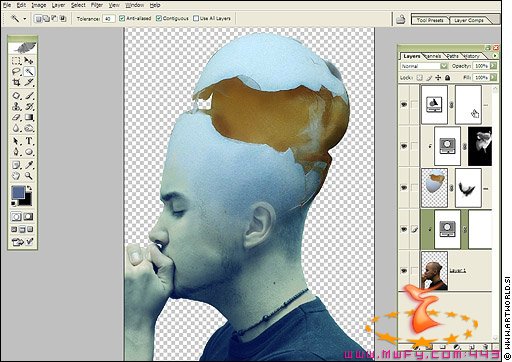Hide the adjustment layer with the black mask

coord(404,146)
